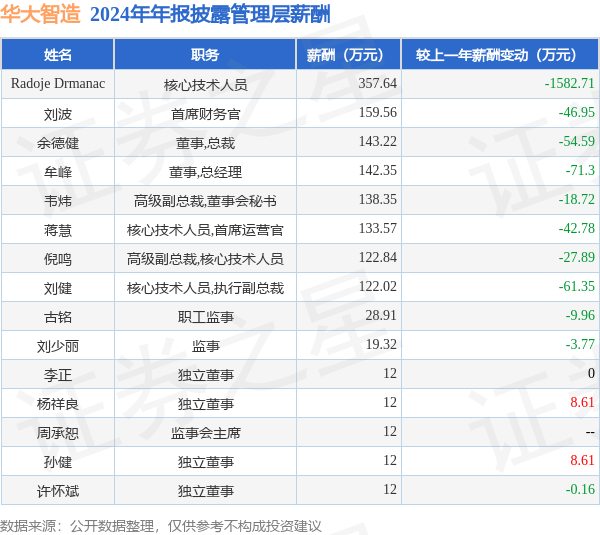Image resolution: width=600 pixels, height=535 pixels.
Task: Click the name 杨祥良
Action: [58, 404]
